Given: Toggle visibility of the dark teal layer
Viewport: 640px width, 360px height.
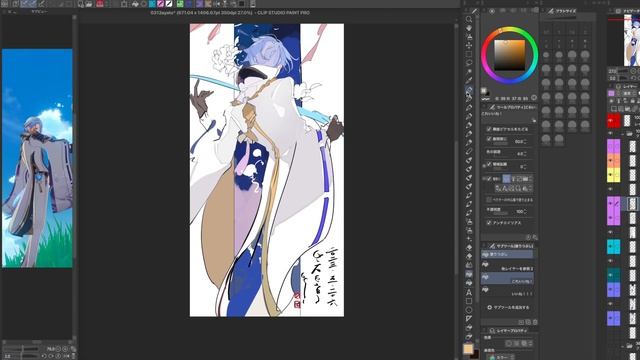Looking at the screenshot, I should click(x=611, y=275).
